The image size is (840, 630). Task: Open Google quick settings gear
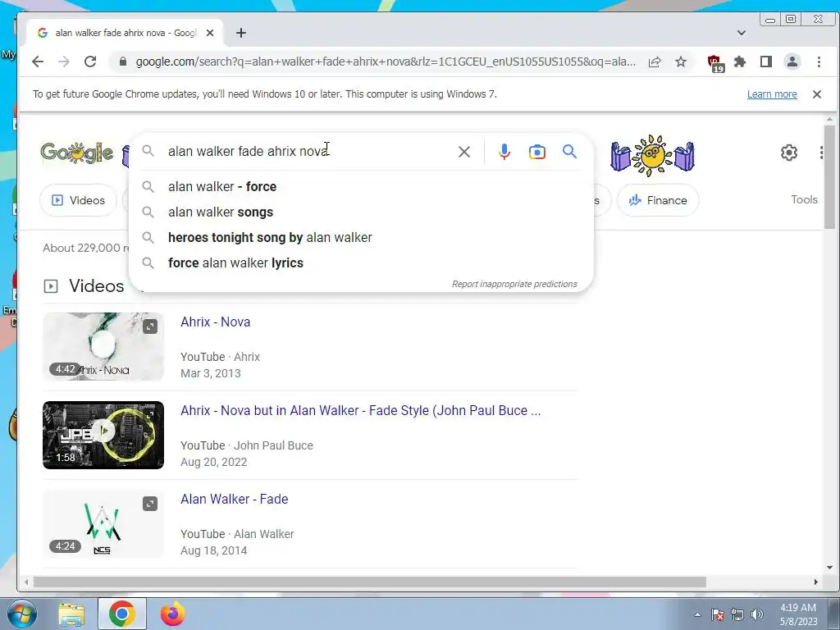[788, 153]
